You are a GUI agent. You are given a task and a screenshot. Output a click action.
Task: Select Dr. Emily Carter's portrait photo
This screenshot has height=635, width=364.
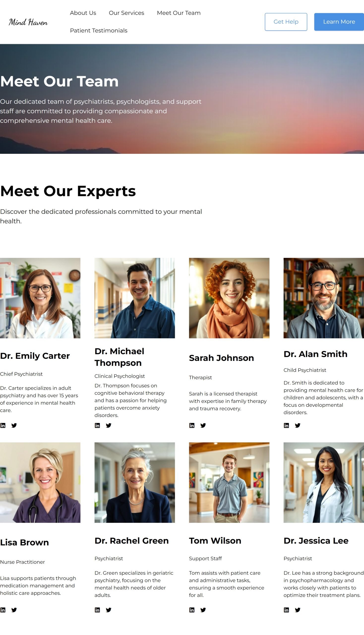tap(40, 298)
